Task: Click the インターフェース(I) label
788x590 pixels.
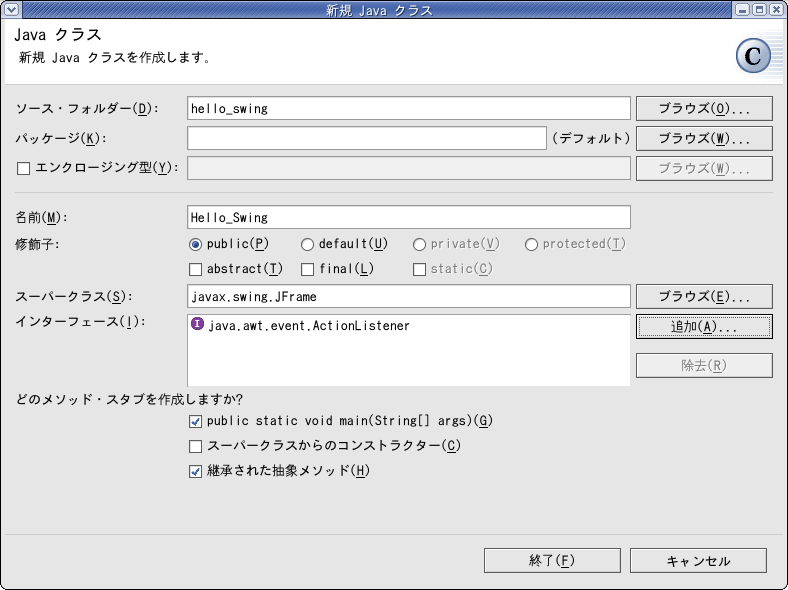Action: 80,322
